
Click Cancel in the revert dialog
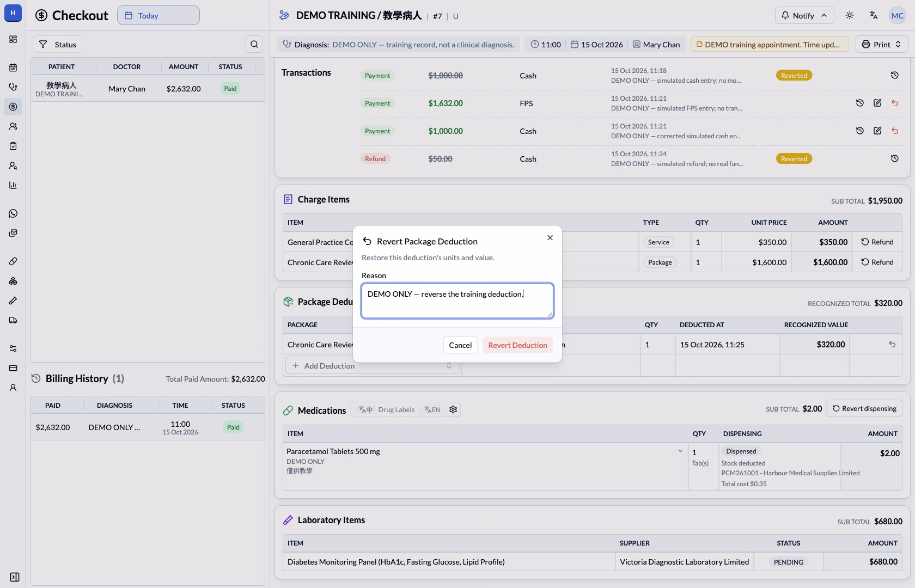pos(460,345)
